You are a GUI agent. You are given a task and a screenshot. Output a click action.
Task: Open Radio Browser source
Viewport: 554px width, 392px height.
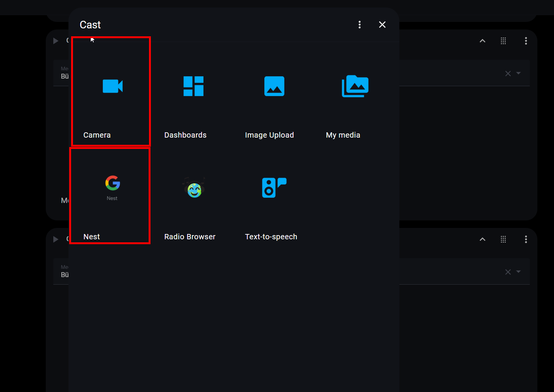coord(194,188)
